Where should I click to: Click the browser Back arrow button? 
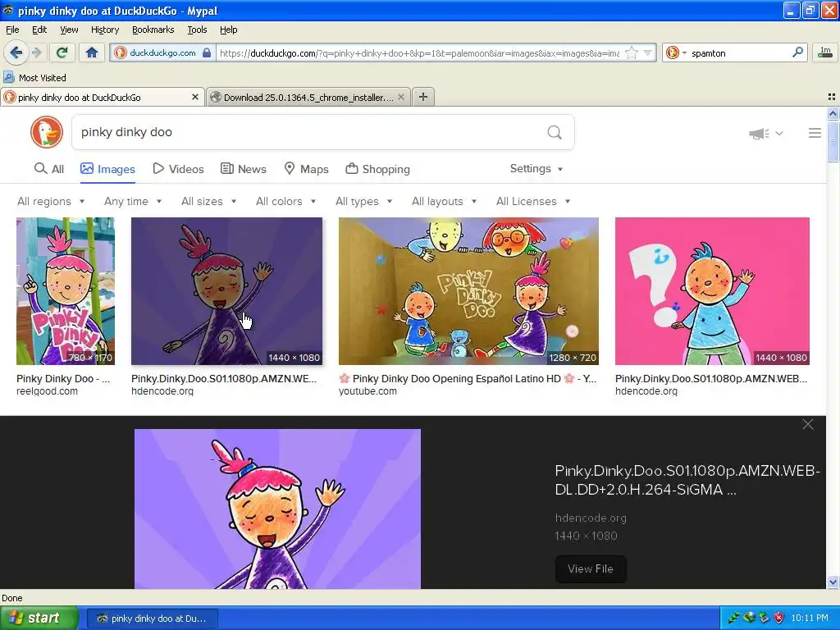pyautogui.click(x=16, y=52)
